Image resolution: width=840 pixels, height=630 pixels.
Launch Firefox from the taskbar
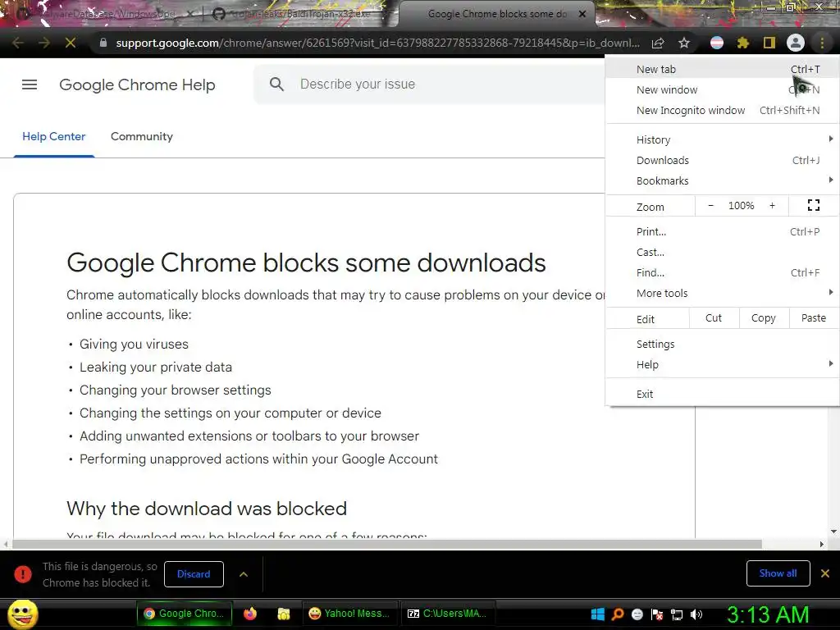point(250,614)
